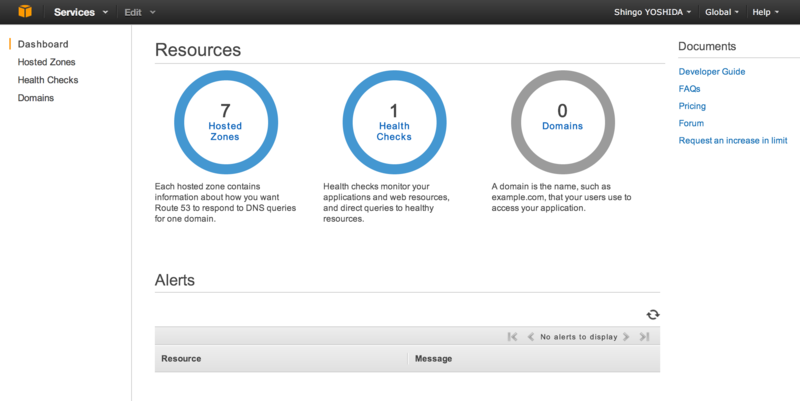Open Domains in the sidebar
Viewport: 800px width, 401px height.
pos(36,98)
